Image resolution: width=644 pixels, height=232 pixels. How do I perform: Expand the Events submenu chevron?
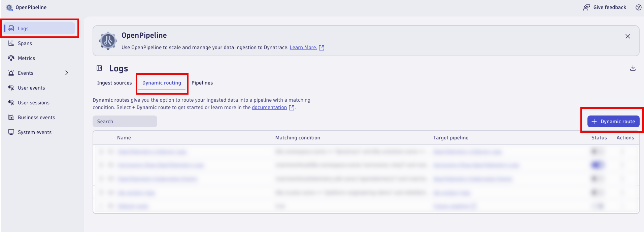[67, 73]
